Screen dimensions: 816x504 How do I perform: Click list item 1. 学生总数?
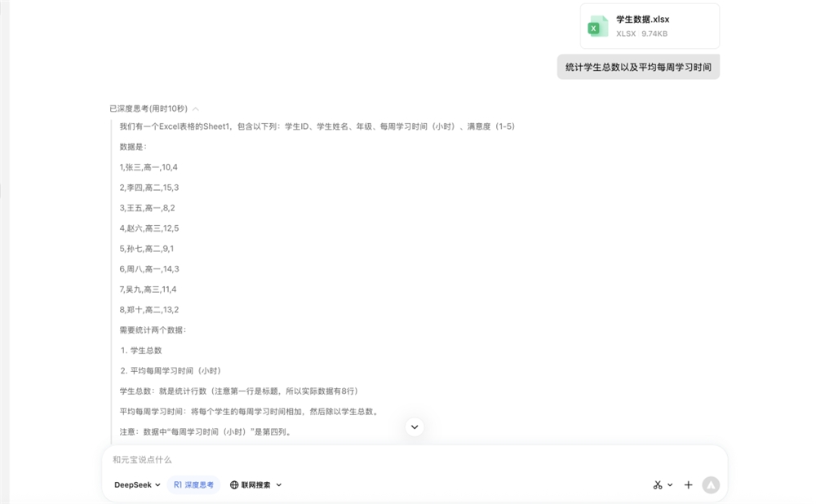[x=141, y=350]
